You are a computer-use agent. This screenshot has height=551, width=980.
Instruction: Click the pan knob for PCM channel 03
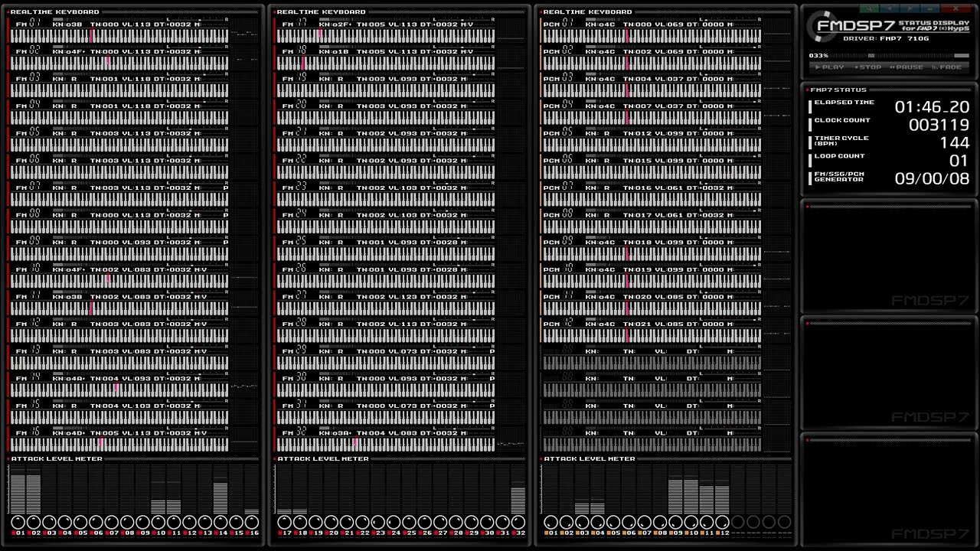pyautogui.click(x=582, y=523)
